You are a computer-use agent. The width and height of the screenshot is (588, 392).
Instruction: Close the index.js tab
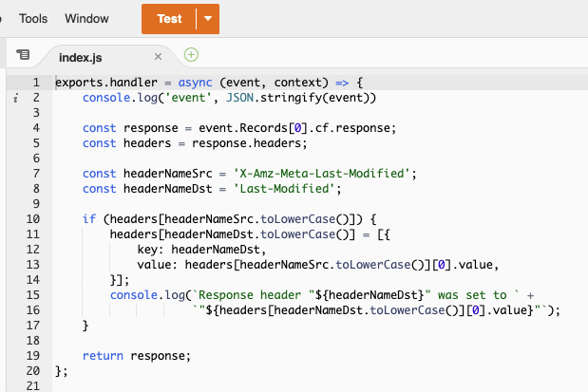tap(159, 56)
